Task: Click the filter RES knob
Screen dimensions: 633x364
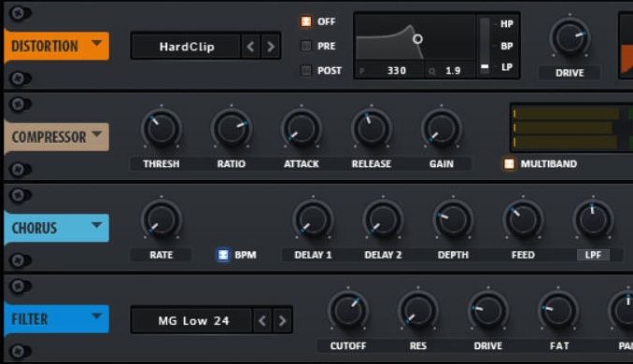Action: click(418, 311)
